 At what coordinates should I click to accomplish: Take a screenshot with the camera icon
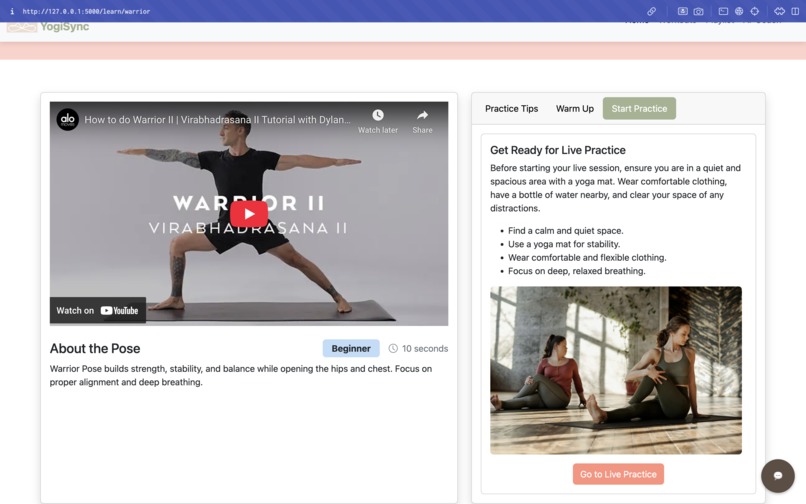coord(698,11)
